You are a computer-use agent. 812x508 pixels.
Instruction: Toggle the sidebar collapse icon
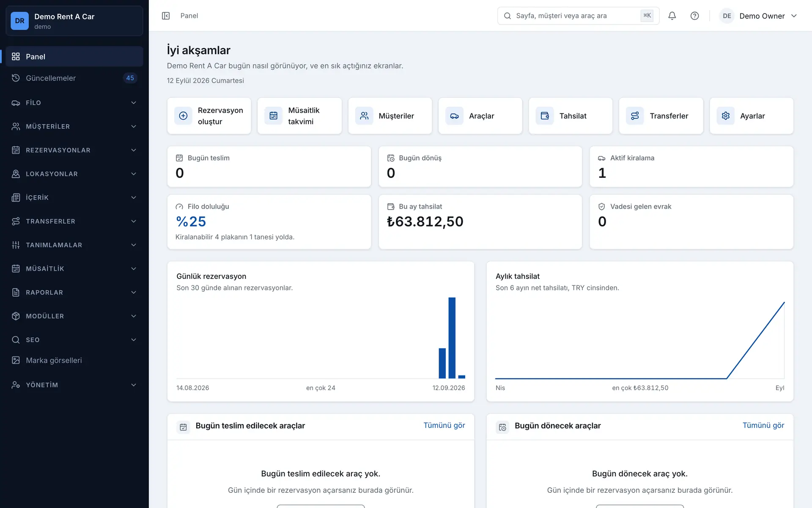click(166, 16)
